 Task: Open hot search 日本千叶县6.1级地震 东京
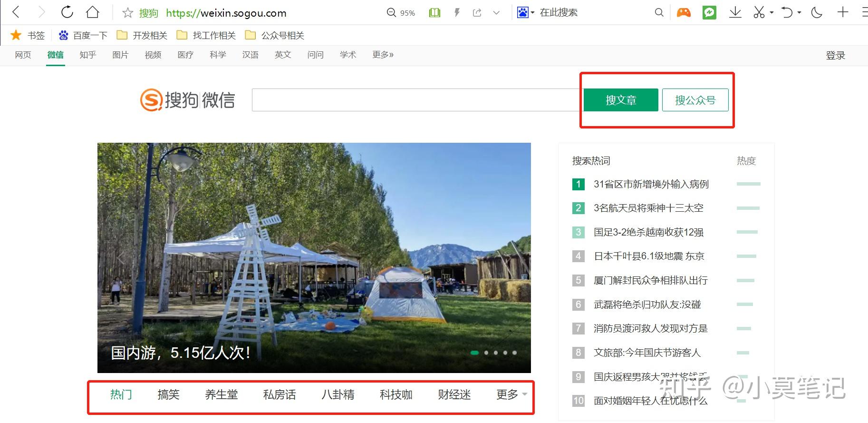[x=649, y=256]
